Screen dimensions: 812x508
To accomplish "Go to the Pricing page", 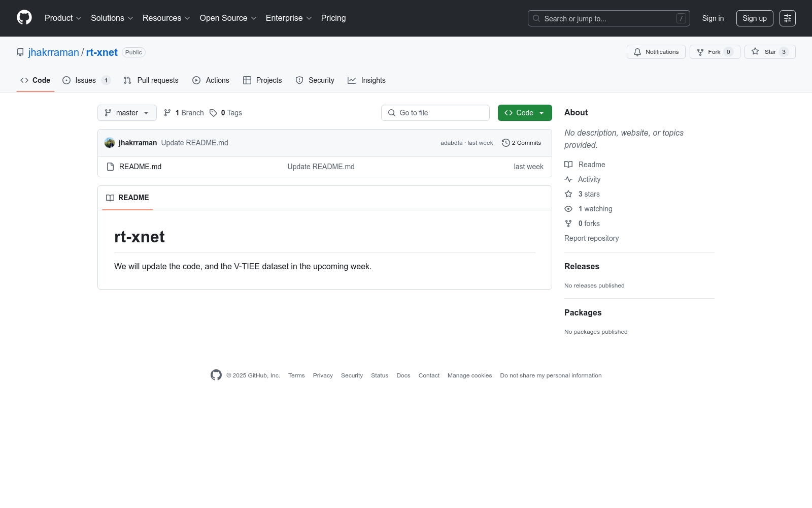I will coord(333,18).
